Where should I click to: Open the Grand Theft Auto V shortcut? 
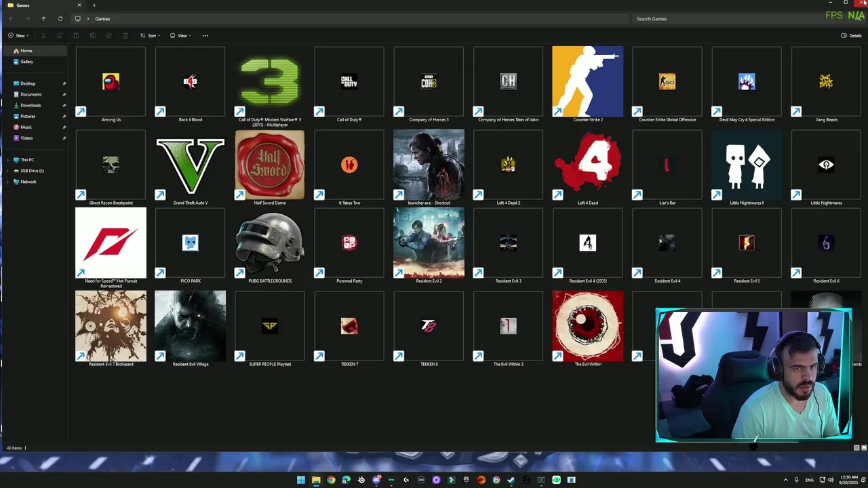190,167
